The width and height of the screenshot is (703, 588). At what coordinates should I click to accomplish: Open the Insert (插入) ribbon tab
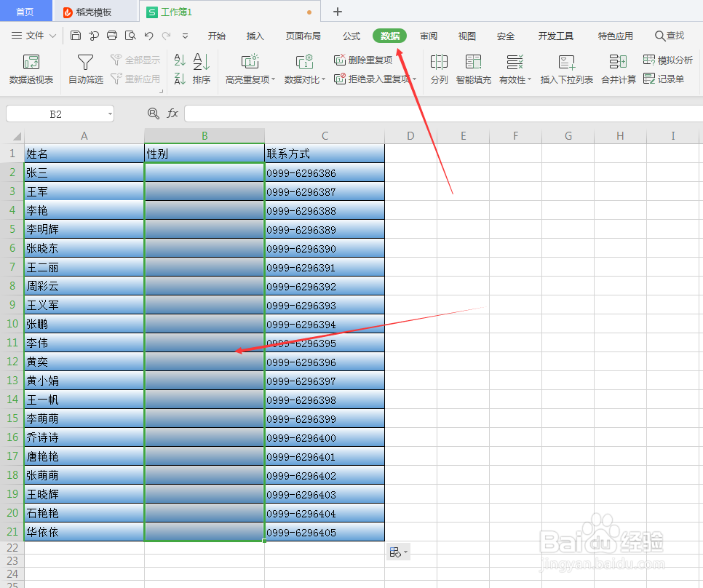pyautogui.click(x=255, y=36)
